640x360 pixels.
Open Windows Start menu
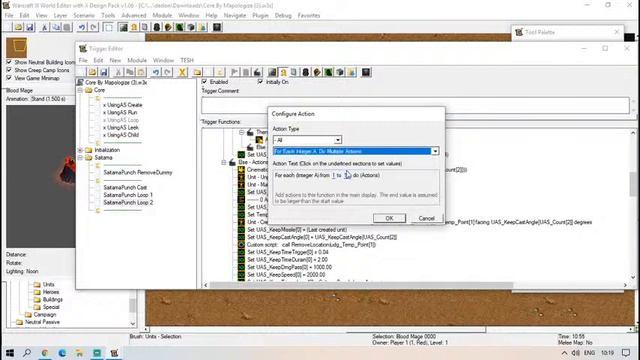10,353
